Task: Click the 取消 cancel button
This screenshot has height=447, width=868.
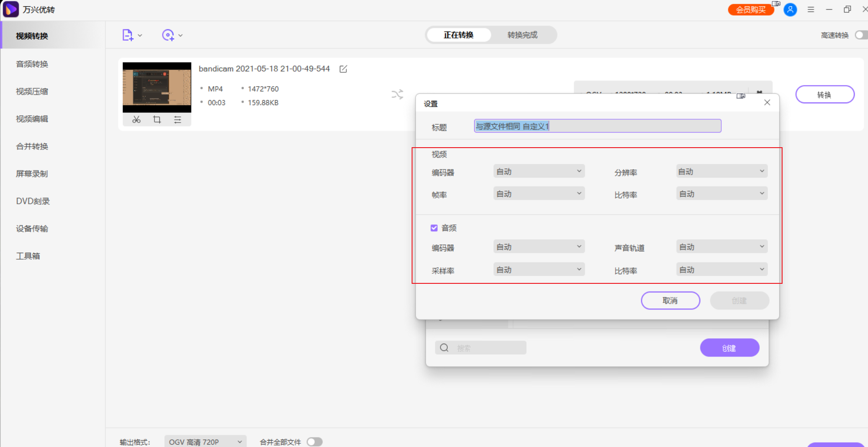Action: (670, 301)
